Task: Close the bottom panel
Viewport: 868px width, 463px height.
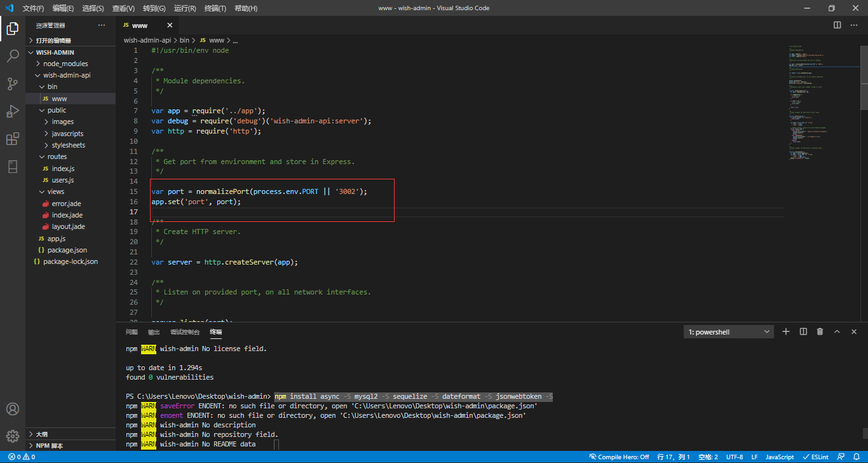Action: 855,331
